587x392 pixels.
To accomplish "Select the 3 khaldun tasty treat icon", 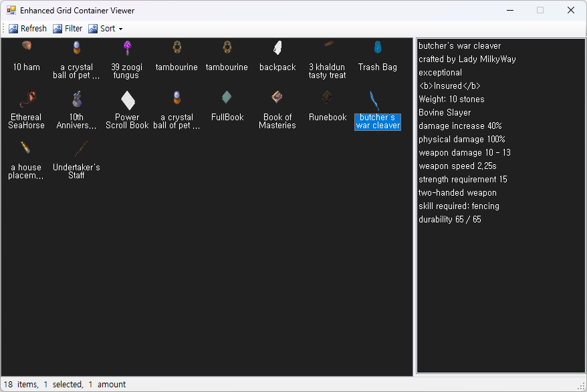I will [329, 44].
